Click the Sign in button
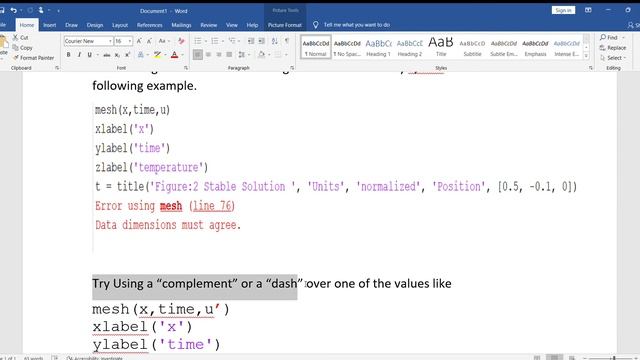Image resolution: width=640 pixels, height=360 pixels. tap(563, 10)
